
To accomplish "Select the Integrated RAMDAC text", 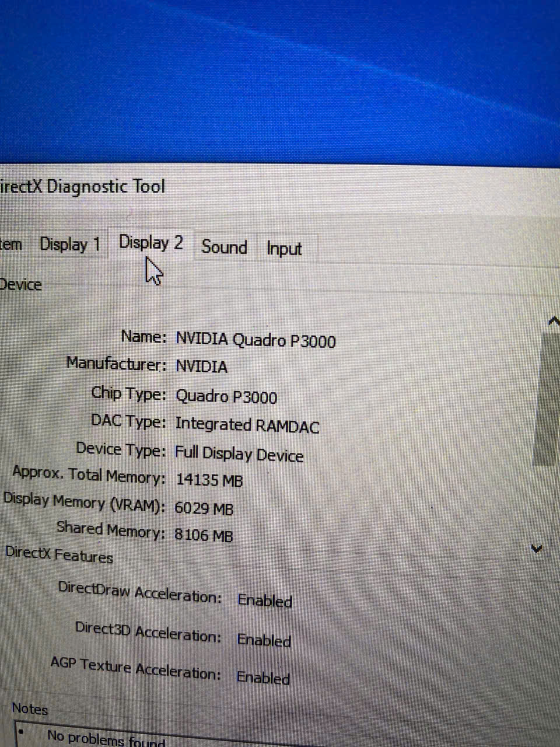I will point(247,425).
